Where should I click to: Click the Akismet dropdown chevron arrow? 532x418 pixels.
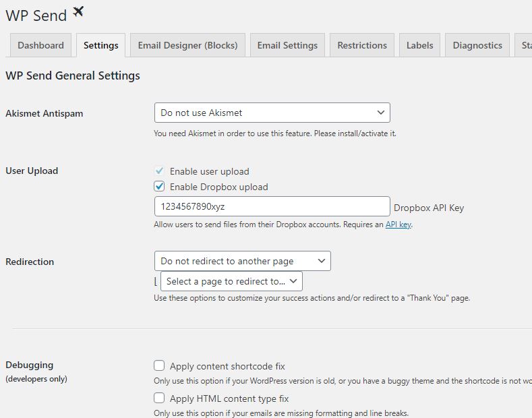[381, 113]
